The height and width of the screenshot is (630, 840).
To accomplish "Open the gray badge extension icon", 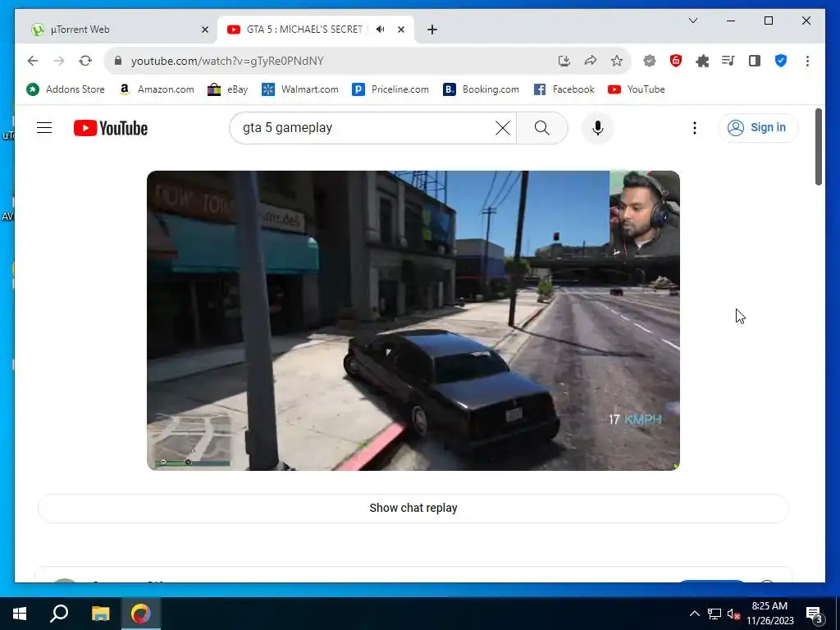I will [x=650, y=61].
